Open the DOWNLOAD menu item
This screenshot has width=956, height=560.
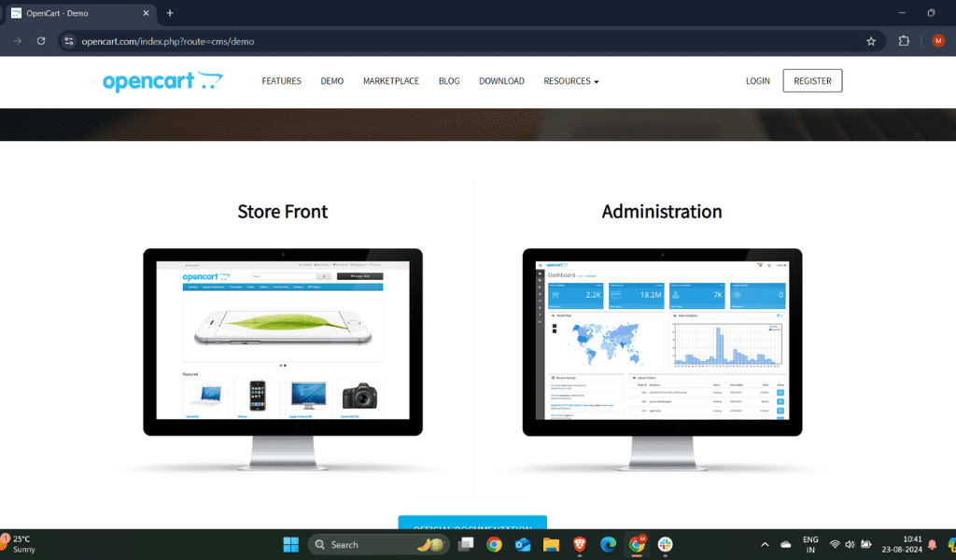501,81
